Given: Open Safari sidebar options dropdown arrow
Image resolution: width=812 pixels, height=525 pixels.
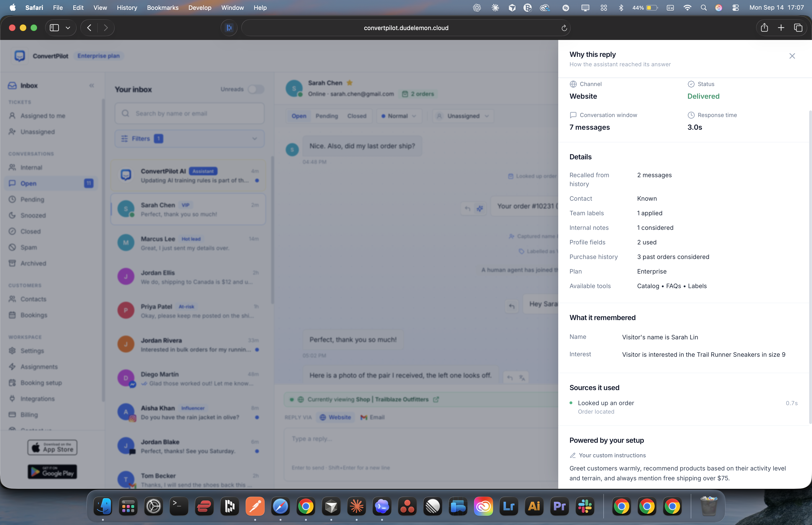Looking at the screenshot, I should 68,28.
